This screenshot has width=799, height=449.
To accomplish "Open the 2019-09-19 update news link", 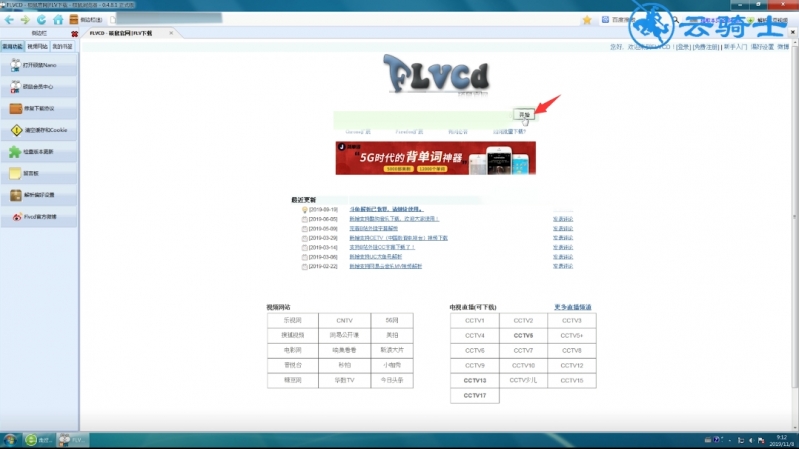I will [x=386, y=209].
